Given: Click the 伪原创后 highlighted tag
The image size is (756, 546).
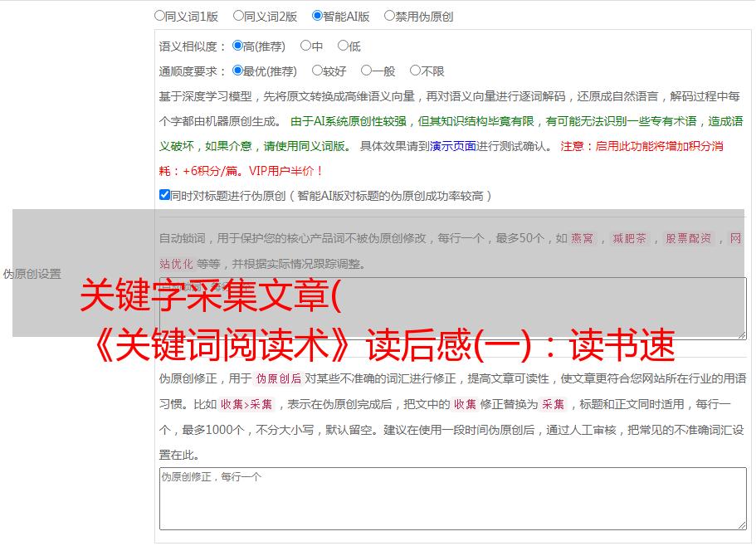Looking at the screenshot, I should point(278,378).
